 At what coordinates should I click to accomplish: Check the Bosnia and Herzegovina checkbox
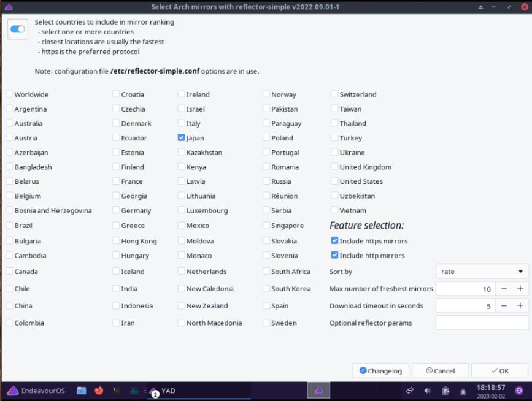tap(10, 210)
